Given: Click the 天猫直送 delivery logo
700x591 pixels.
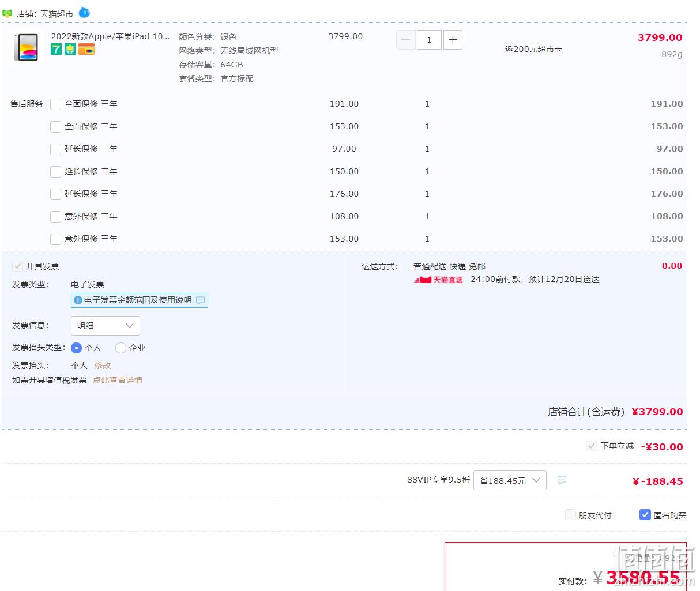Looking at the screenshot, I should coord(438,280).
